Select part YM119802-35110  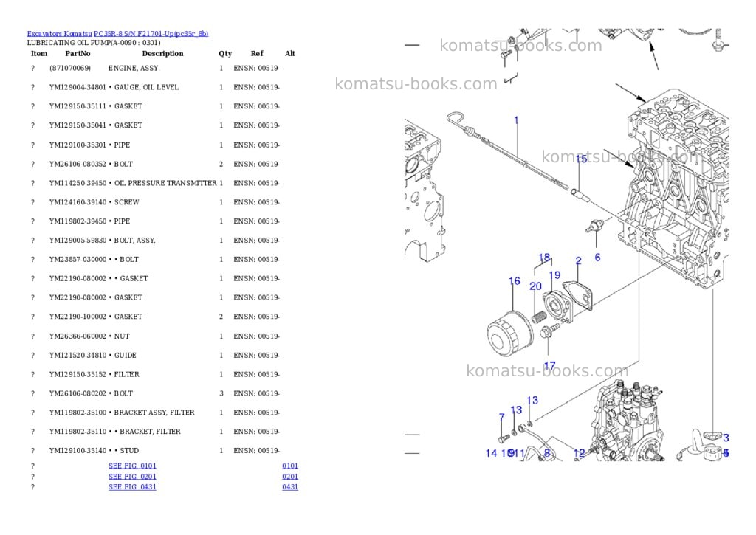(x=78, y=432)
